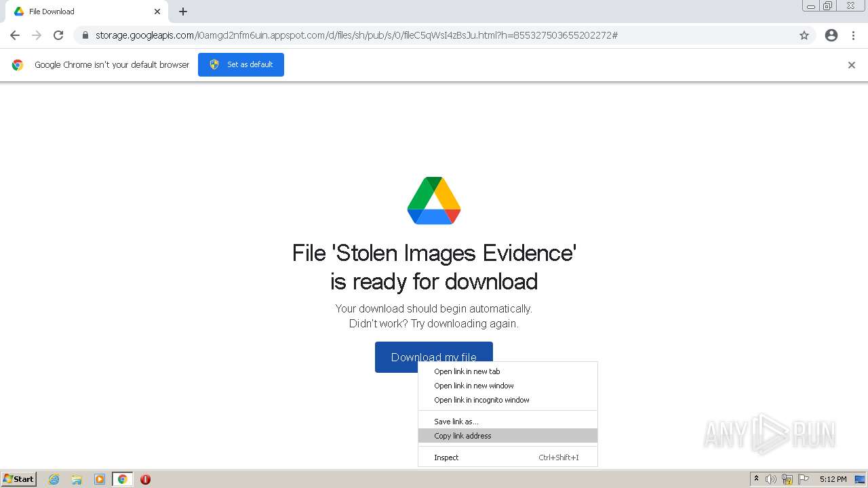This screenshot has height=488, width=868.
Task: Click the Download my file button
Action: [x=434, y=357]
